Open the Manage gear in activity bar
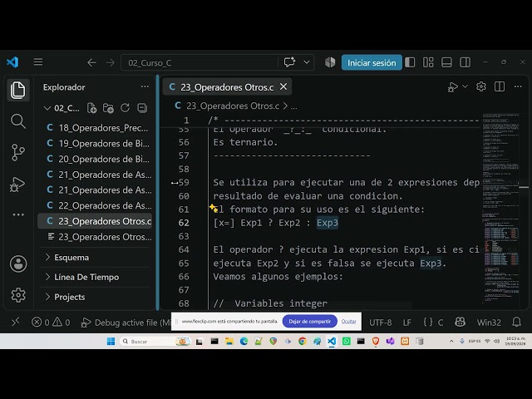The height and width of the screenshot is (399, 532). click(x=18, y=295)
